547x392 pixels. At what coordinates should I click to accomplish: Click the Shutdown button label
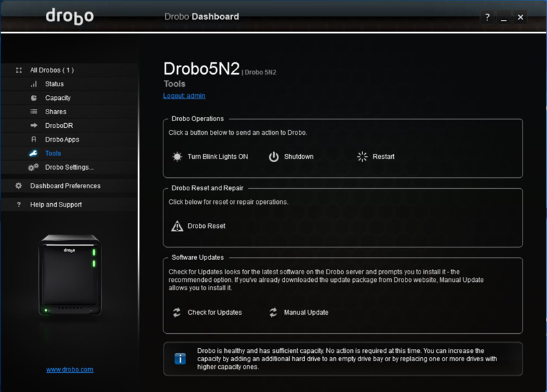click(x=299, y=157)
